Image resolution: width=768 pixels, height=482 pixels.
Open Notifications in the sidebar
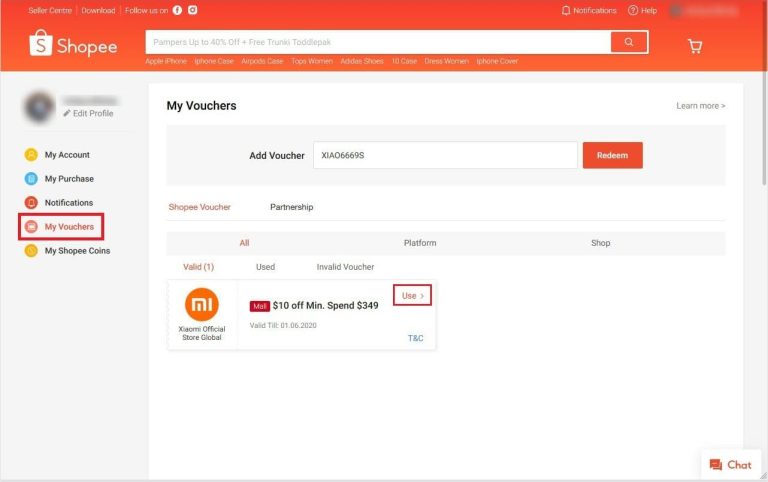(69, 203)
